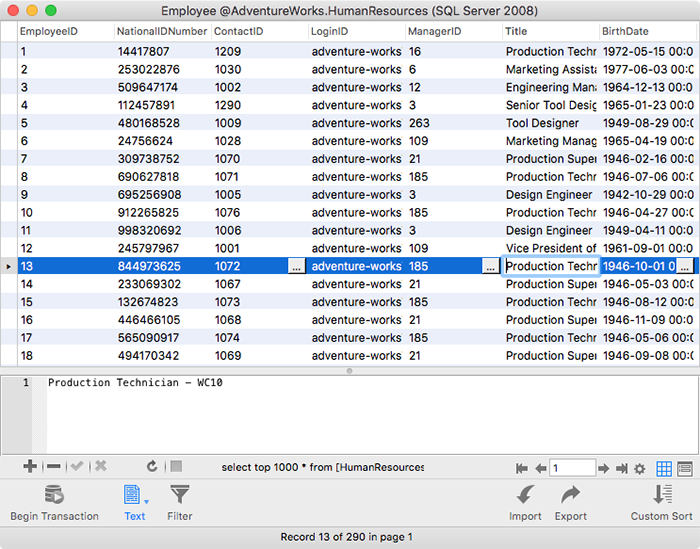
Task: Open the Filter tool
Action: 179,503
